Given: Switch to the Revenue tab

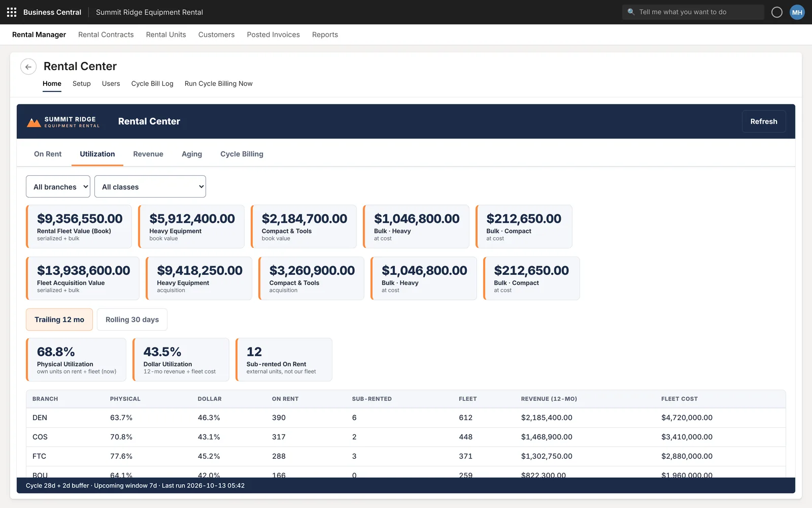Looking at the screenshot, I should [x=148, y=154].
